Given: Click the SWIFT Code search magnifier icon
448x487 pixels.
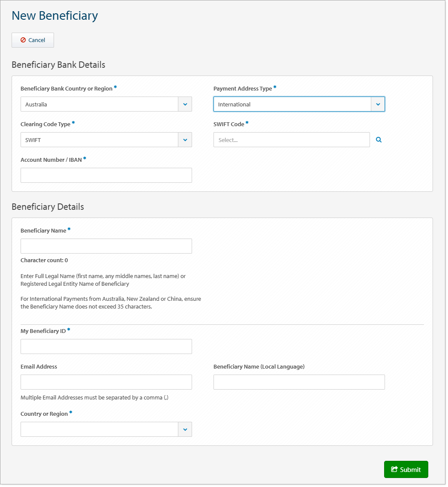Looking at the screenshot, I should point(379,139).
